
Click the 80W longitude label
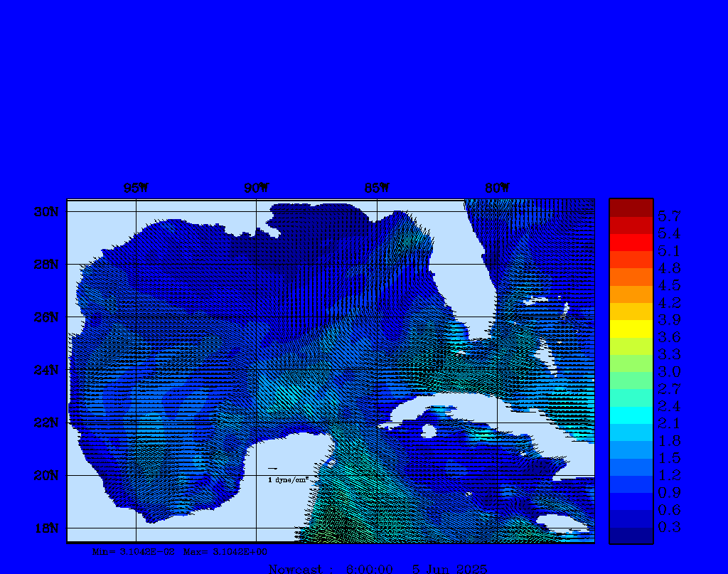(x=497, y=188)
